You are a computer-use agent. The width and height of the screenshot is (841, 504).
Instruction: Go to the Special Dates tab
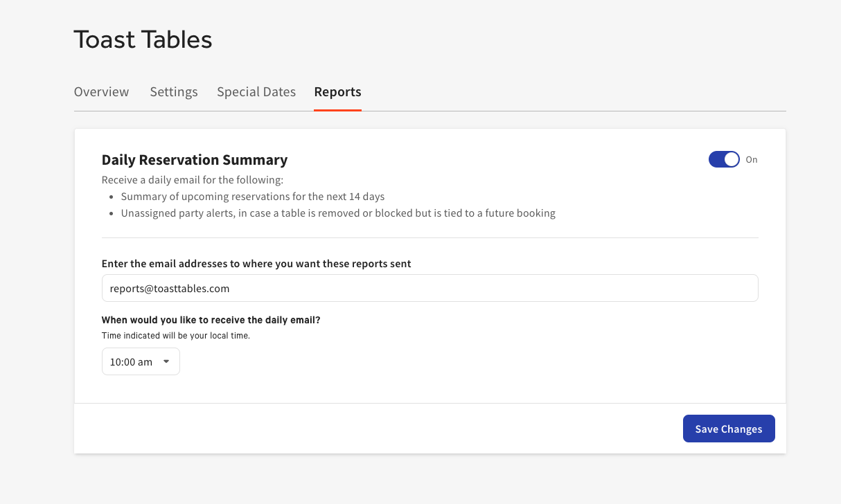tap(256, 92)
